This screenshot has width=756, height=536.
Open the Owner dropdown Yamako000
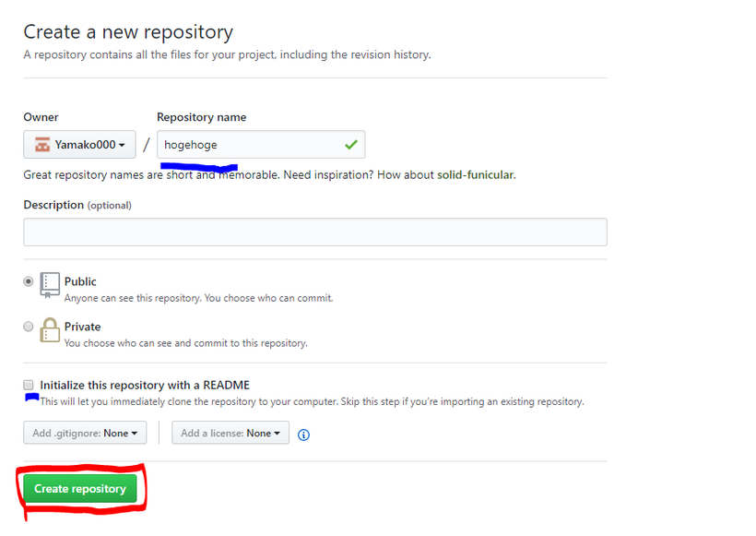(x=79, y=145)
